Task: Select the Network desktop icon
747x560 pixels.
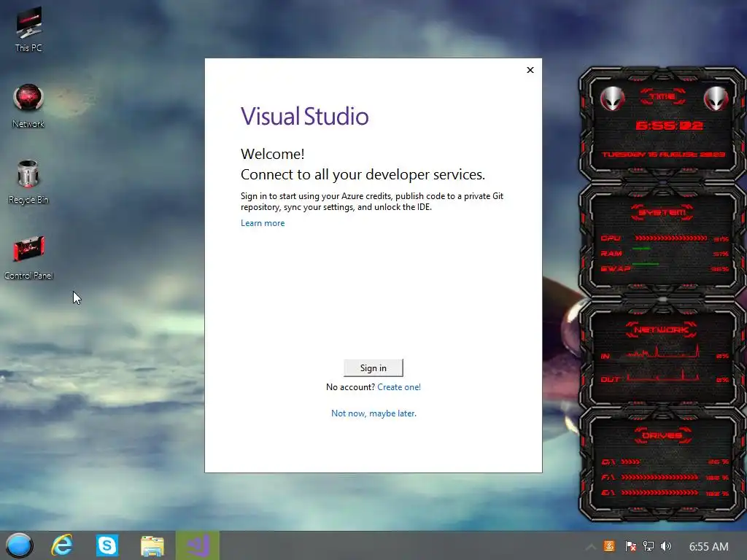Action: [x=28, y=106]
